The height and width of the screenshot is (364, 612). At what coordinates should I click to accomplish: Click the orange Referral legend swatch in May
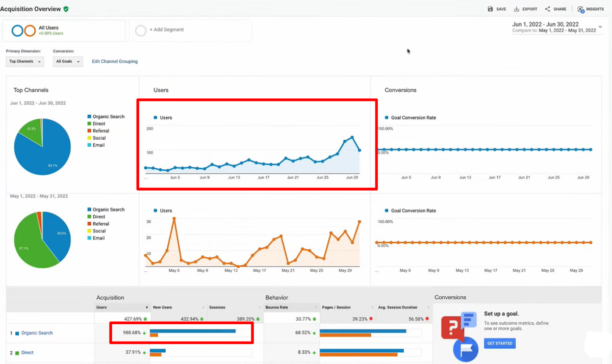[x=89, y=224]
